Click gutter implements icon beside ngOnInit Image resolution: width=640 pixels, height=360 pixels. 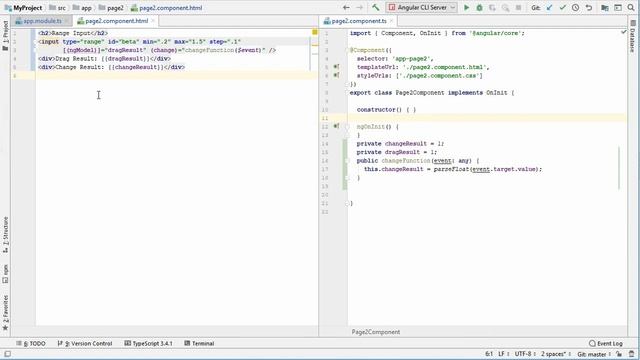(x=336, y=126)
